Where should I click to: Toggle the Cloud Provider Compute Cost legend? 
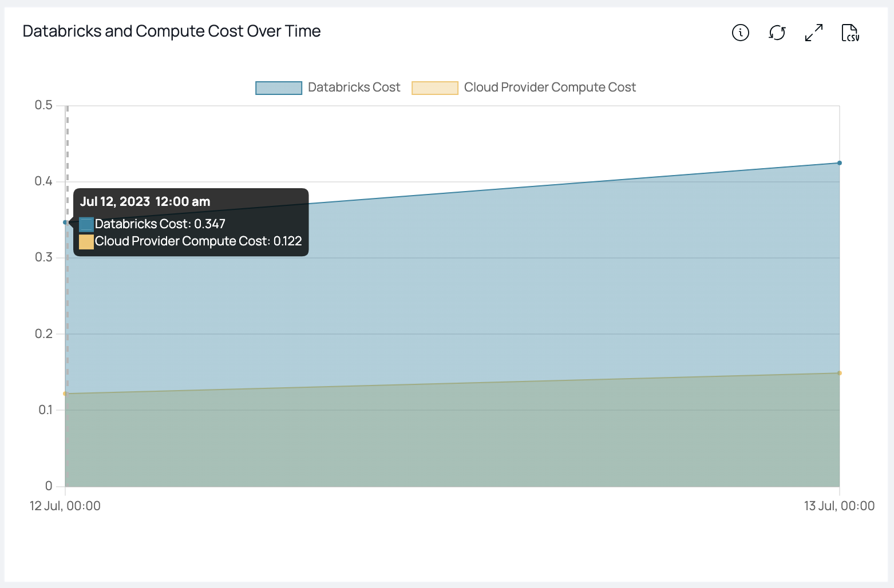550,87
